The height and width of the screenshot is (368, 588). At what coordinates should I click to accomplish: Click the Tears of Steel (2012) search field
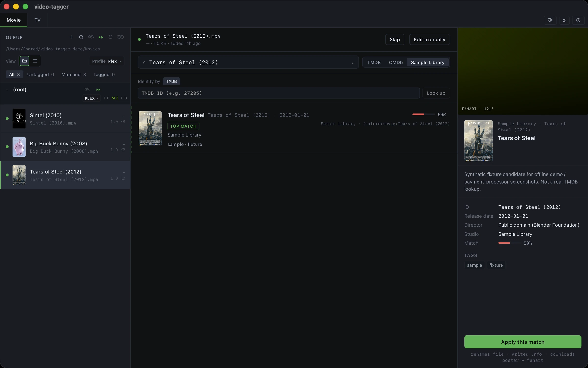tap(248, 62)
